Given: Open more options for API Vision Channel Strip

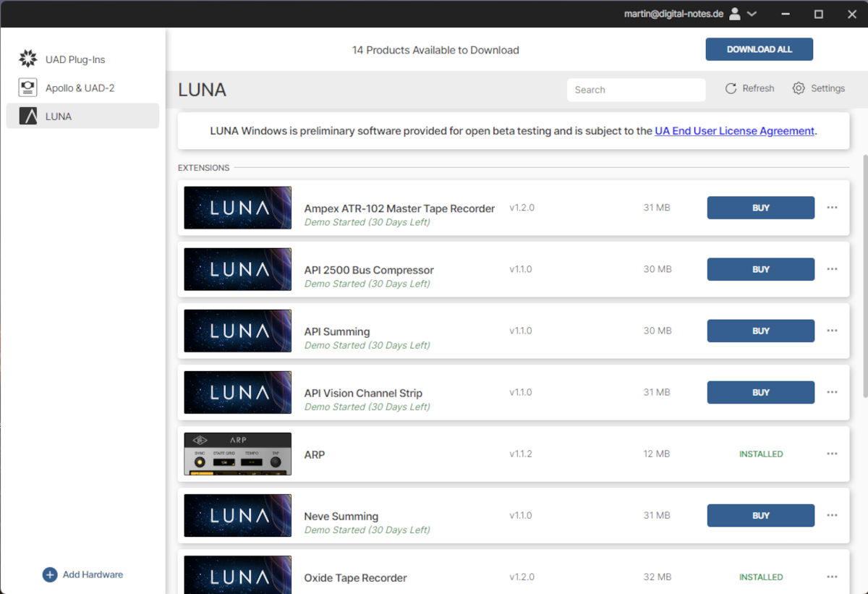Looking at the screenshot, I should point(832,392).
